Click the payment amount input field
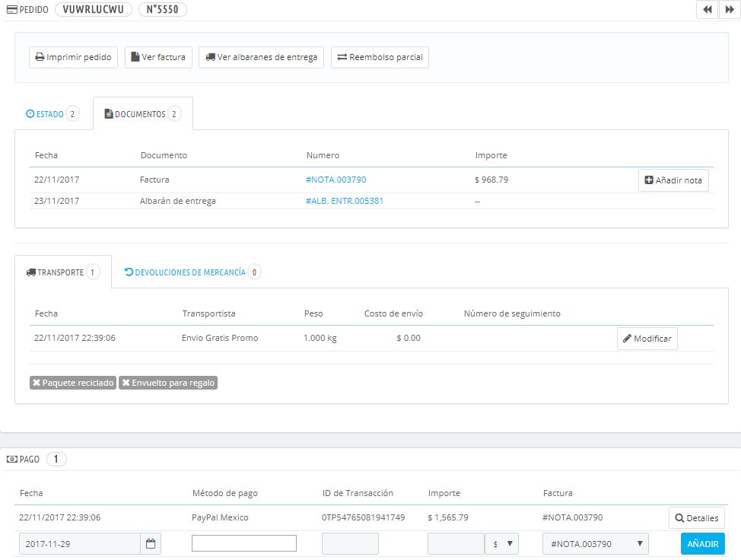Screen dimensions: 741x560 456,544
